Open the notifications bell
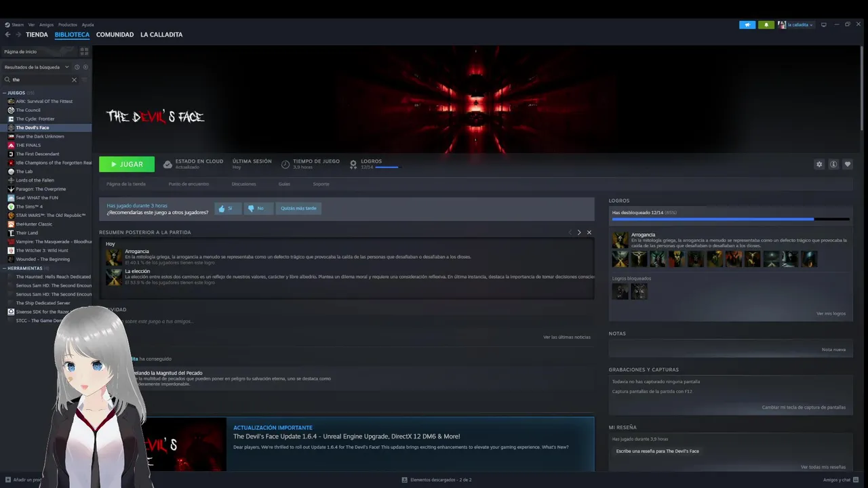 [766, 25]
